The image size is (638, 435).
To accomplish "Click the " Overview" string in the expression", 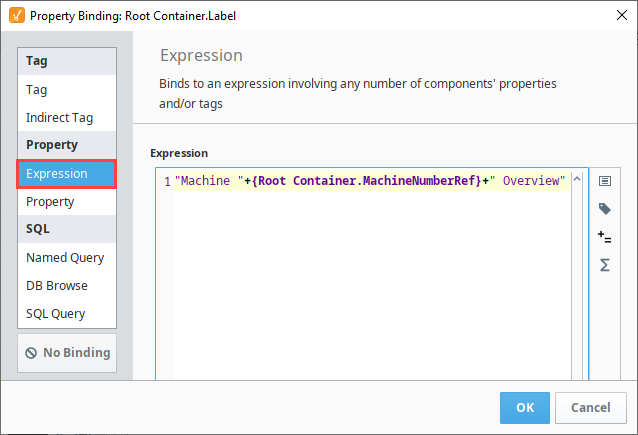I will (x=527, y=181).
